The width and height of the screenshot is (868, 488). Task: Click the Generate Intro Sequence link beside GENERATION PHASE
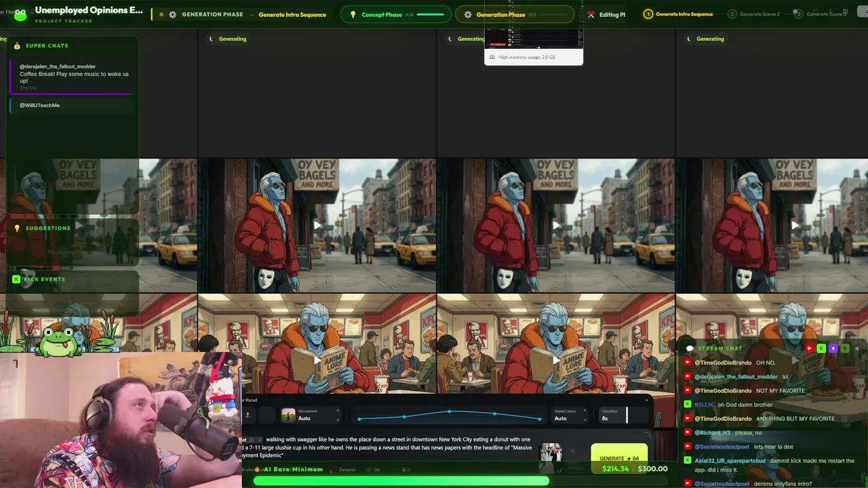click(x=292, y=15)
